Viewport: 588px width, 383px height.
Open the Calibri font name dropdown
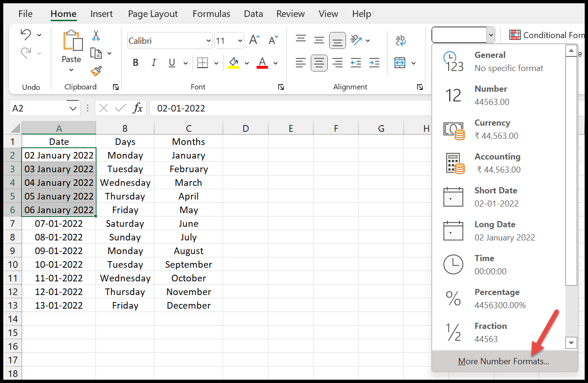pos(209,41)
